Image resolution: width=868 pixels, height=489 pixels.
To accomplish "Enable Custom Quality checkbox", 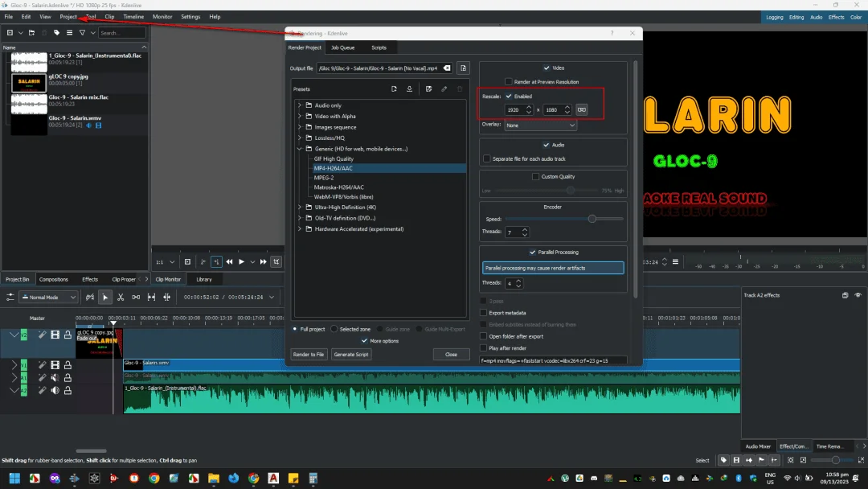I will [x=535, y=177].
